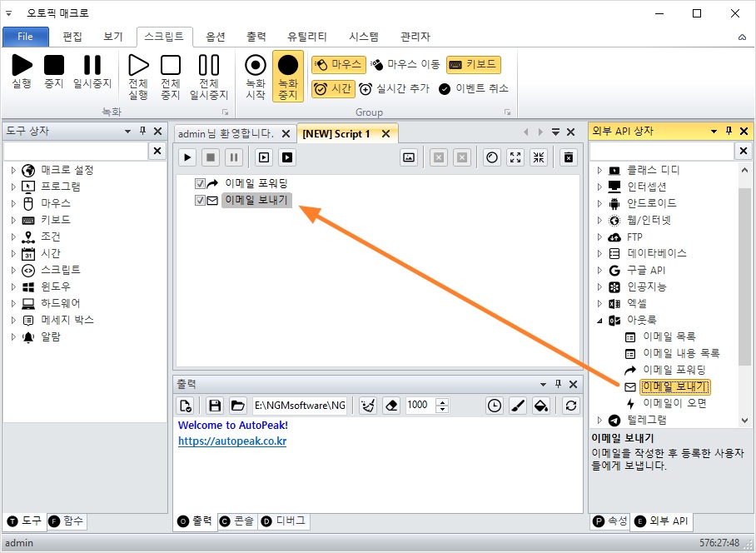This screenshot has width=756, height=553.
Task: Click the eraser icon in output toolbar
Action: [391, 406]
